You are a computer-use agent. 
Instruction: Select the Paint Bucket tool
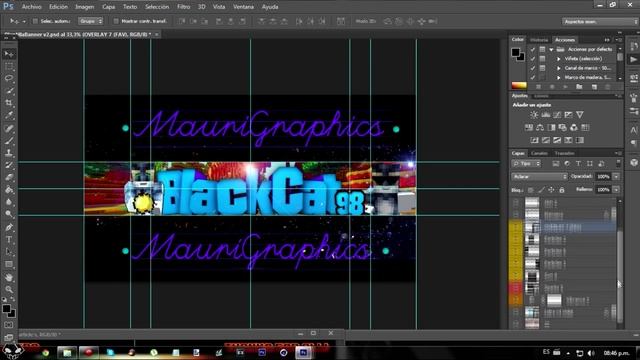(9, 190)
